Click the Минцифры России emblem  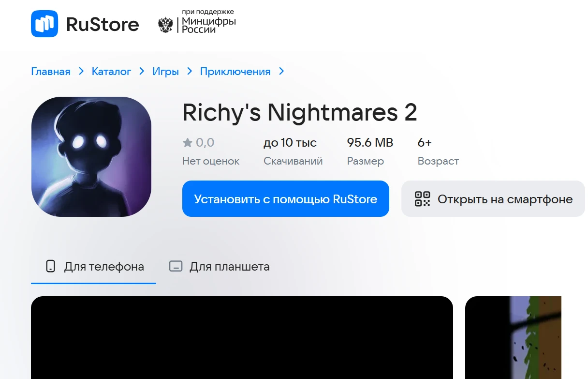pyautogui.click(x=166, y=25)
